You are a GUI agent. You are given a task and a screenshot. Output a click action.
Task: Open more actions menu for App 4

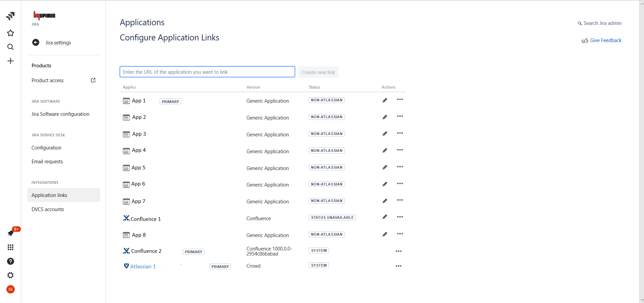coord(400,150)
